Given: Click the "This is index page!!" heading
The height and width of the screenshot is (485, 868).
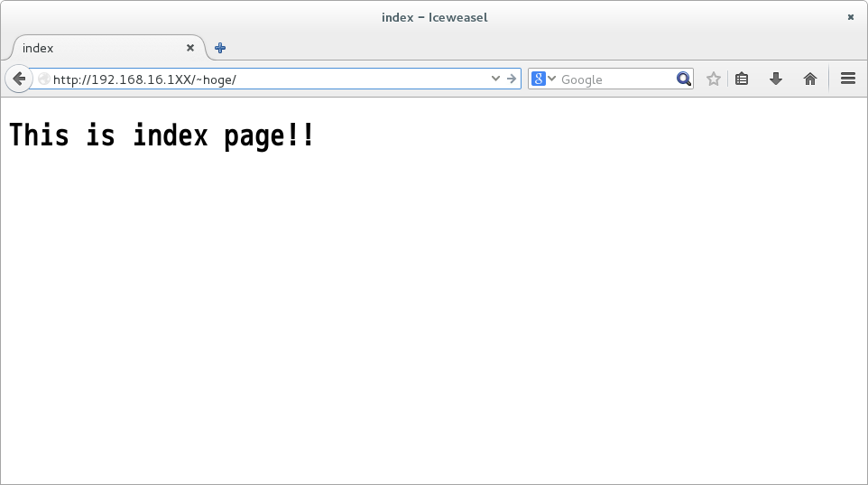Looking at the screenshot, I should tap(162, 135).
